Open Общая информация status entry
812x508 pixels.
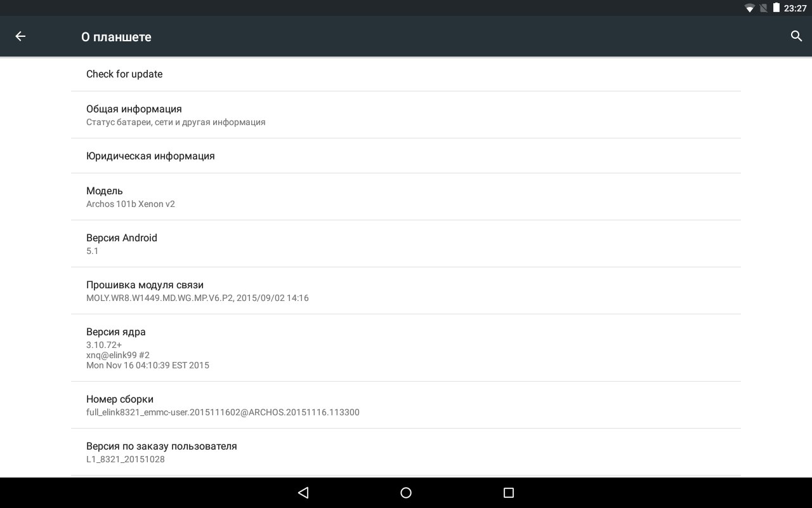(406, 115)
